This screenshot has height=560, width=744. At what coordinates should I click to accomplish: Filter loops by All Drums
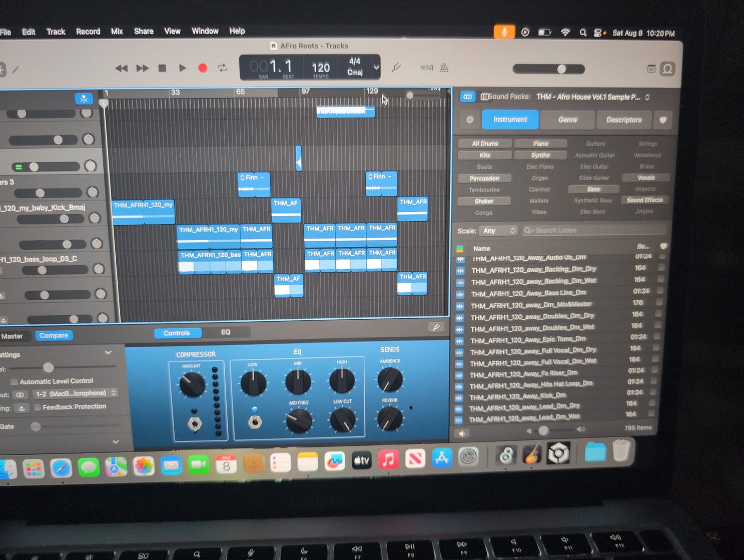coord(485,144)
